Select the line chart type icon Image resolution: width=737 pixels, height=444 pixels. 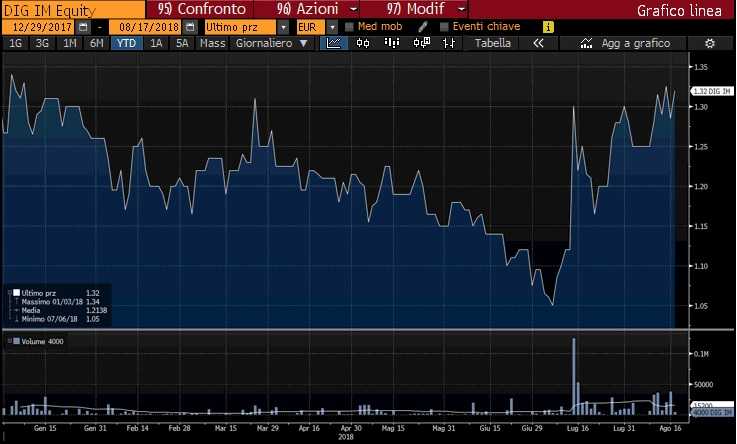click(334, 43)
